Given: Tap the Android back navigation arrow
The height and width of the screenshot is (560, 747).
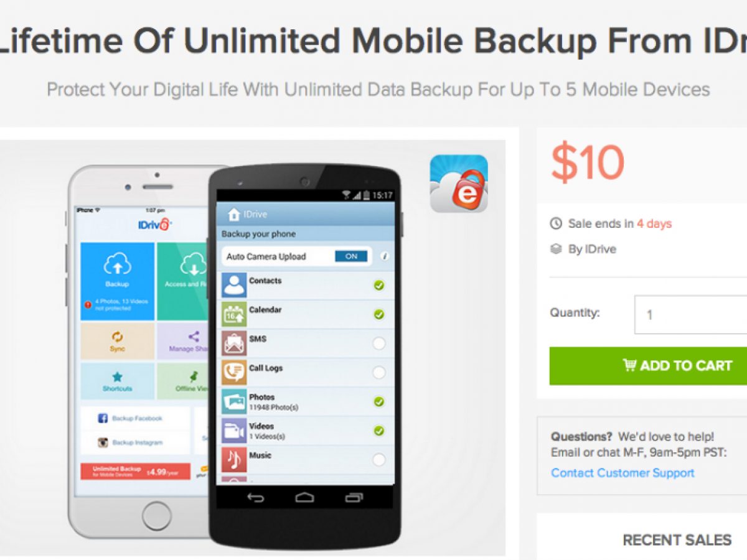Looking at the screenshot, I should [256, 497].
